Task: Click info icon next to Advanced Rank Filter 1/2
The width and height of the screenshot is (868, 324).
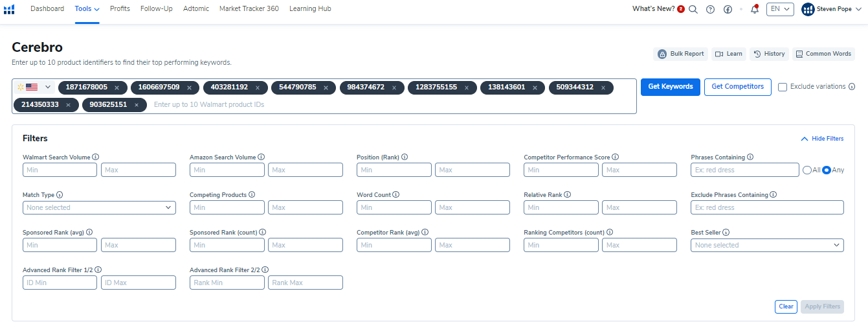Action: coord(98,270)
